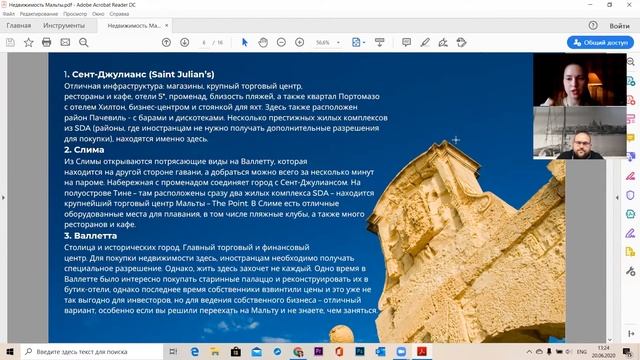Open the text search magnifier in the toolbar

point(84,42)
